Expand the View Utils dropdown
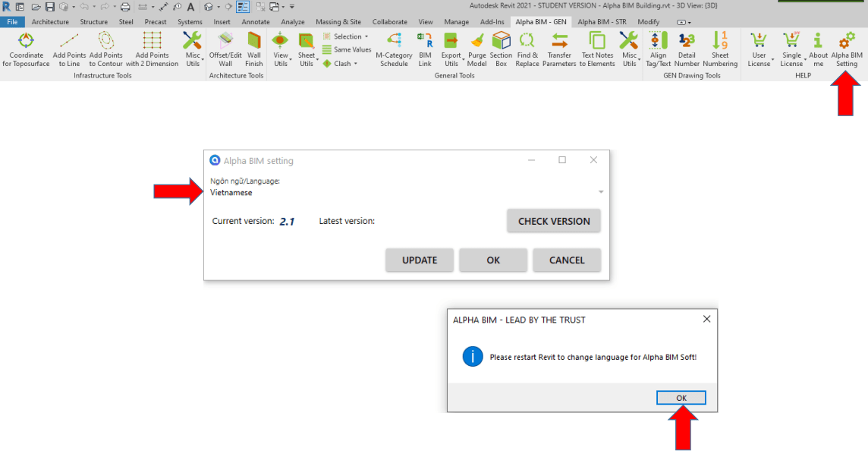 [x=281, y=49]
